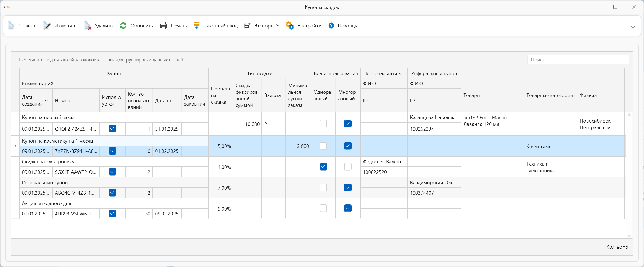This screenshot has height=267, width=644.
Task: Click the Помощь button label
Action: coord(347,26)
